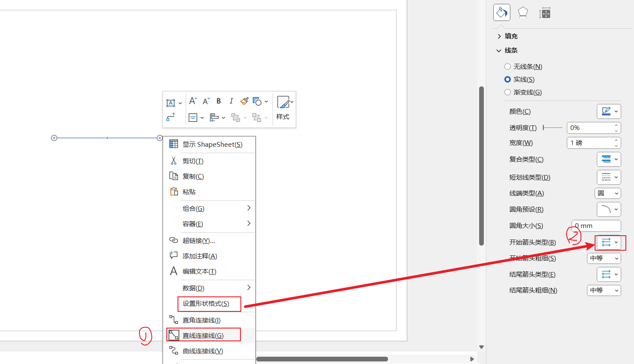Click the bring to front icon
The width and height of the screenshot is (634, 364).
pyautogui.click(x=236, y=117)
